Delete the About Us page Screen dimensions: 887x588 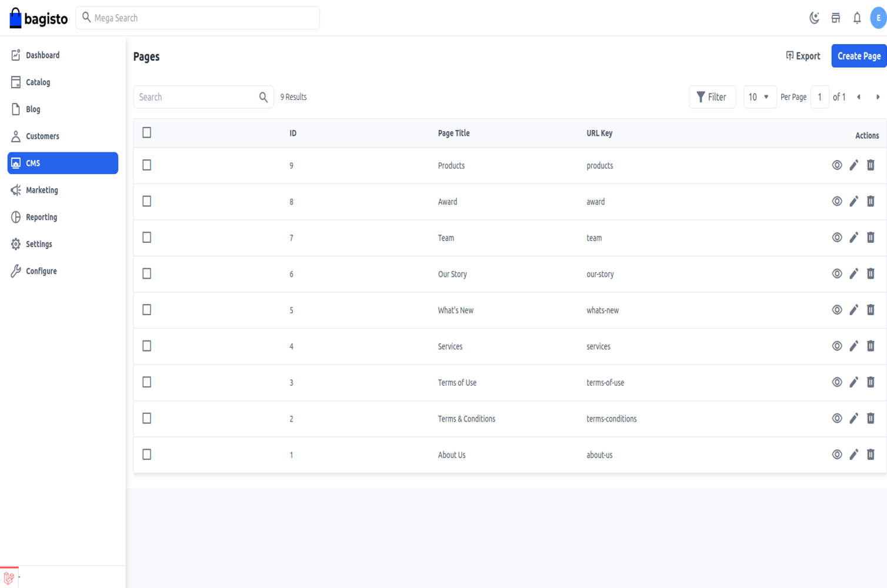tap(871, 455)
